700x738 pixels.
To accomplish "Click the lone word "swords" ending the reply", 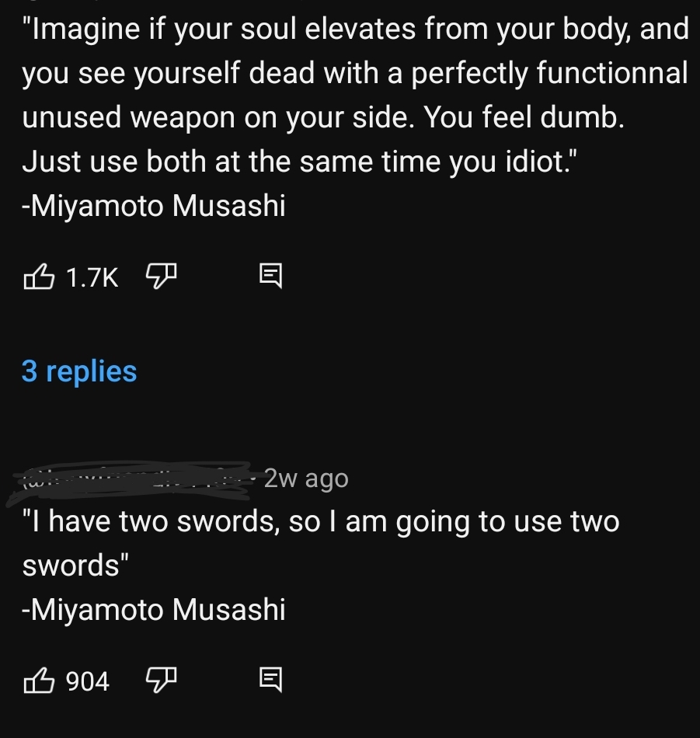I will [x=75, y=566].
